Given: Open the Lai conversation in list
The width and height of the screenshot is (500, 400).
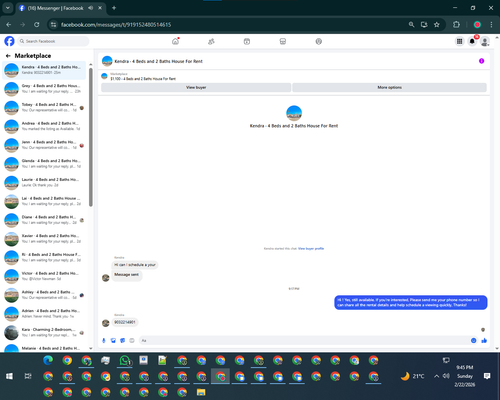Looking at the screenshot, I should coord(44,201).
